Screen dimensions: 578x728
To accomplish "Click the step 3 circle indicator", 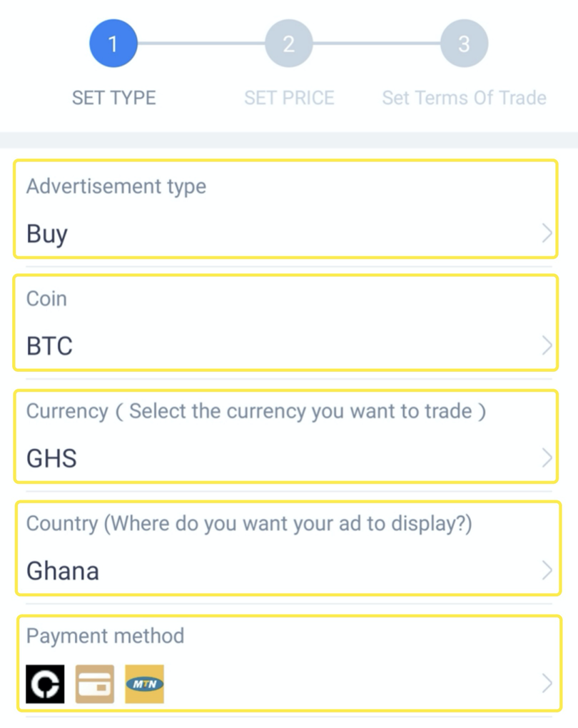I will click(x=464, y=44).
